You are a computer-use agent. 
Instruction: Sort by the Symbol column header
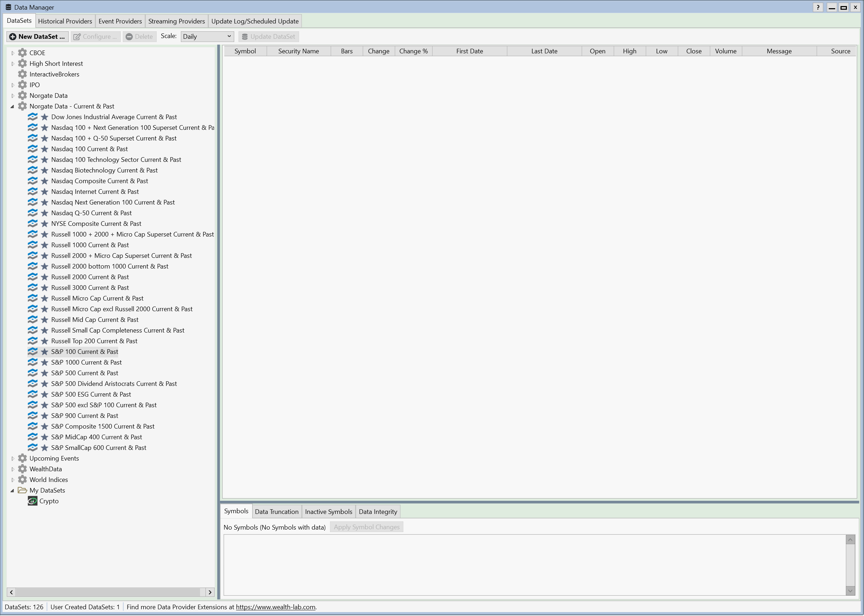(245, 51)
